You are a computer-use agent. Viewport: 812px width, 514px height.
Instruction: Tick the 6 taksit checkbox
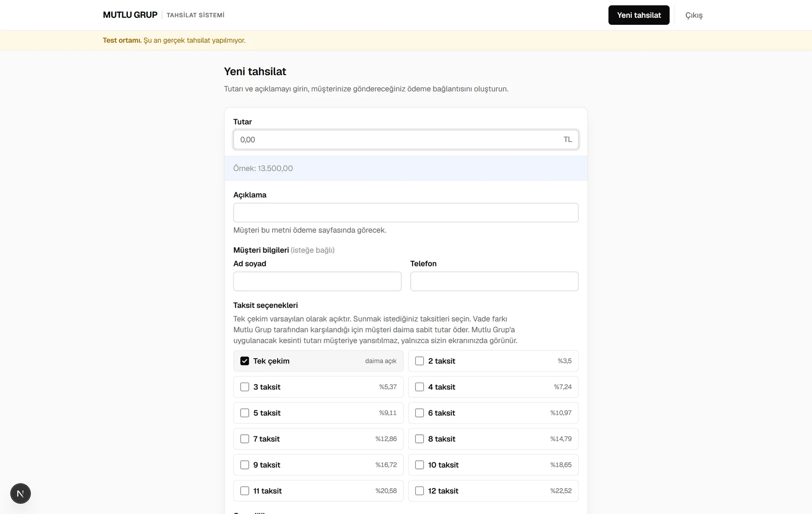[x=420, y=413]
